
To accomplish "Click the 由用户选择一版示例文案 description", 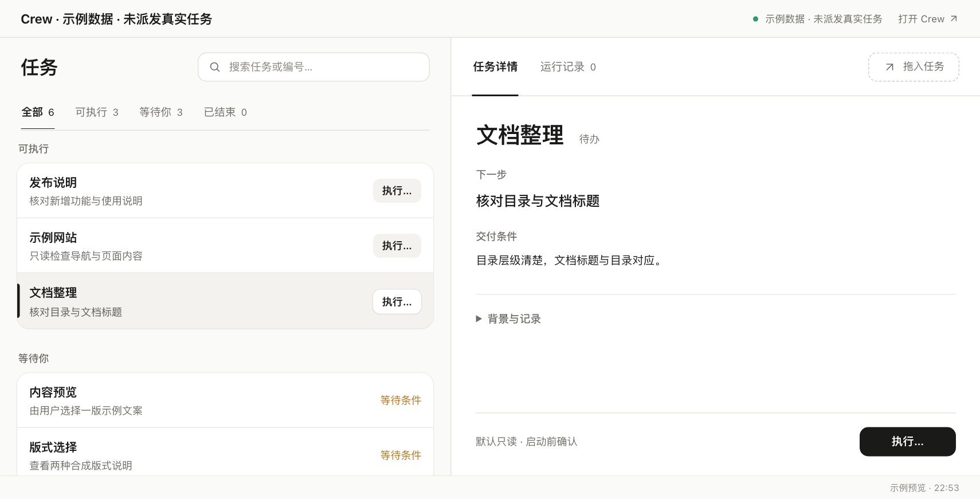I will [86, 411].
